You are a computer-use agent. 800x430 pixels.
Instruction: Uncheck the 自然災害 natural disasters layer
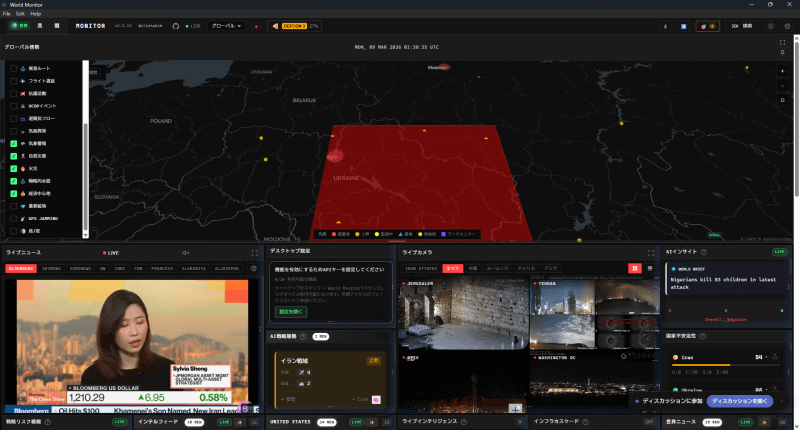pyautogui.click(x=14, y=156)
